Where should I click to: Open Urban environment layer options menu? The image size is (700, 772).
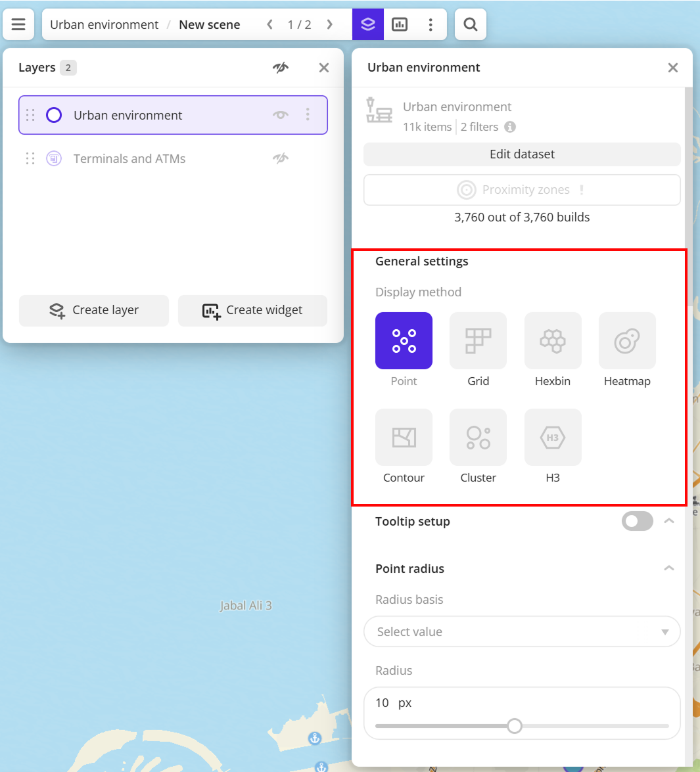(x=308, y=115)
